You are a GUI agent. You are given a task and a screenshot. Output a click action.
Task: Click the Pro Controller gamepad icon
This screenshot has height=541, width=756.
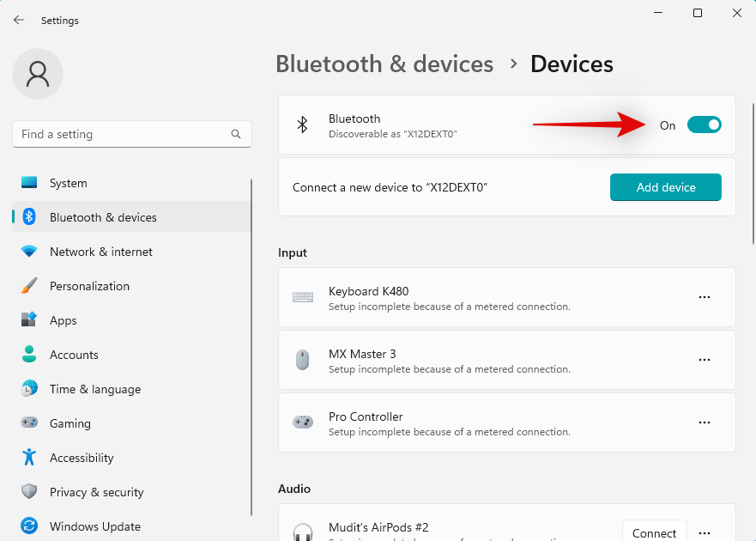[303, 422]
